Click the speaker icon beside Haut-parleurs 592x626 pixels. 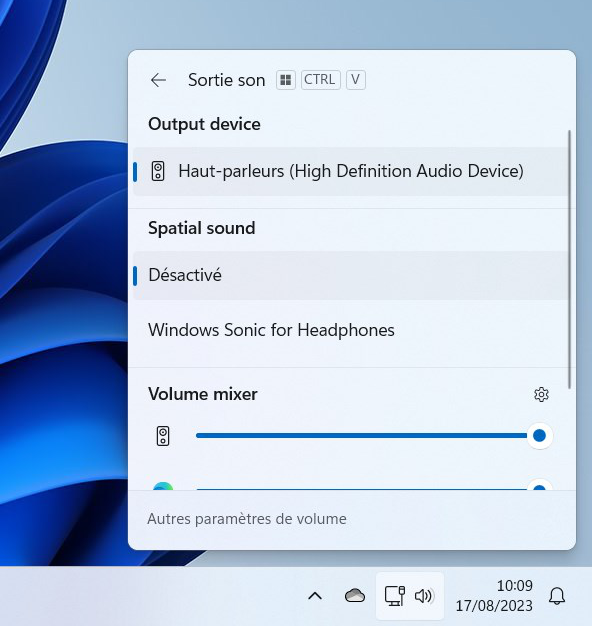click(x=158, y=171)
